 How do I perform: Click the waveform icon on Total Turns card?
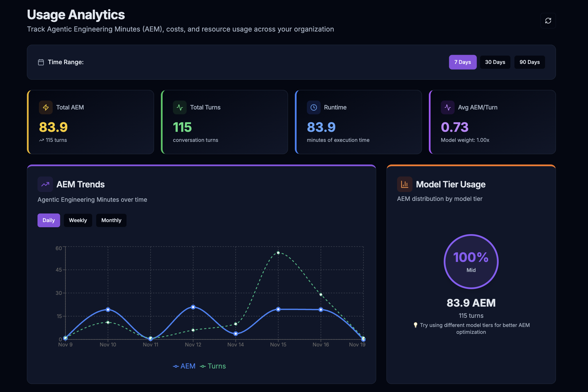click(180, 107)
